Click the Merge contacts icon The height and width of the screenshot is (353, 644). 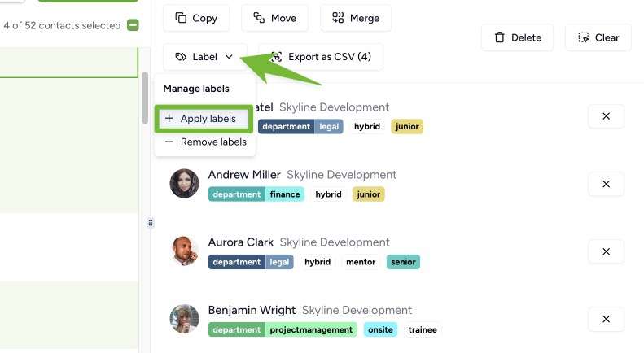coord(338,18)
